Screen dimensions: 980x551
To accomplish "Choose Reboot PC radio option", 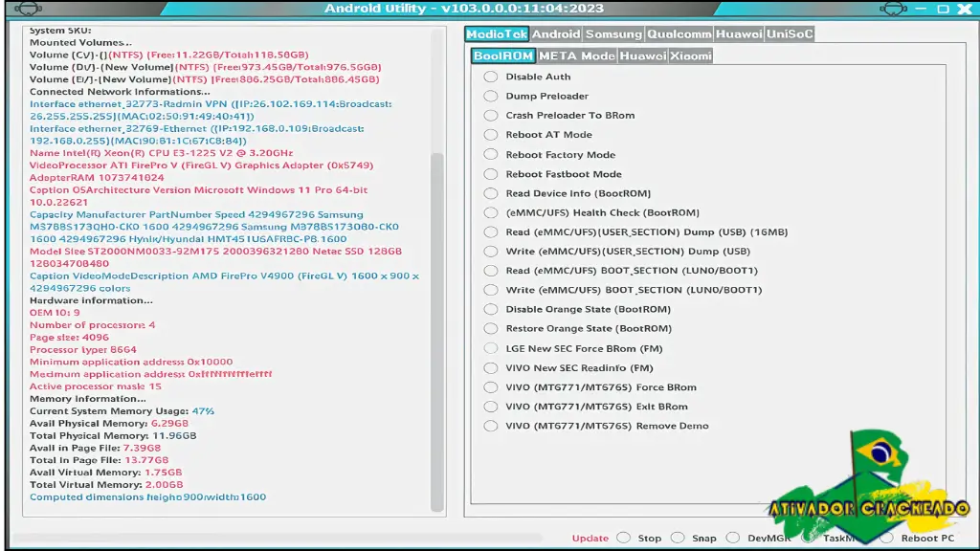I will pyautogui.click(x=886, y=538).
